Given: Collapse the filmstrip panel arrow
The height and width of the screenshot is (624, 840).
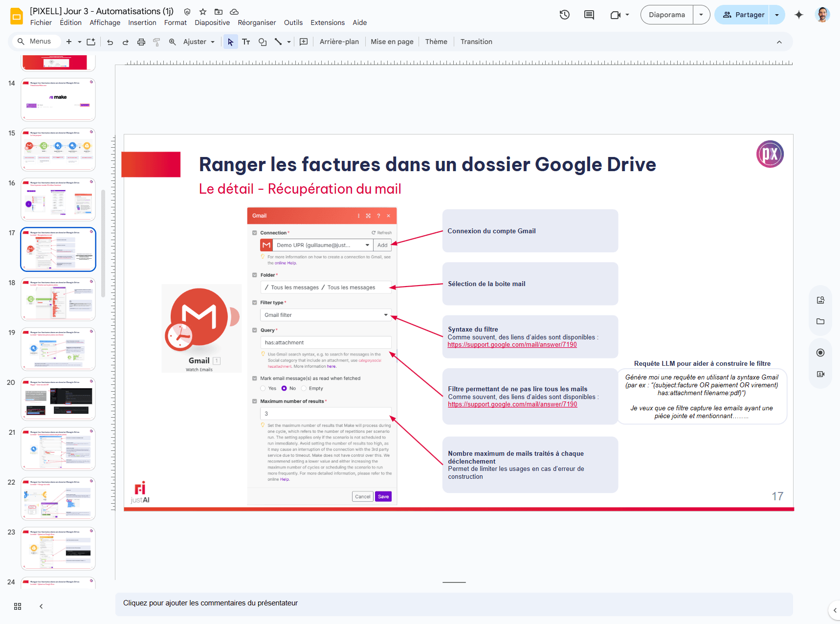Looking at the screenshot, I should tap(41, 606).
